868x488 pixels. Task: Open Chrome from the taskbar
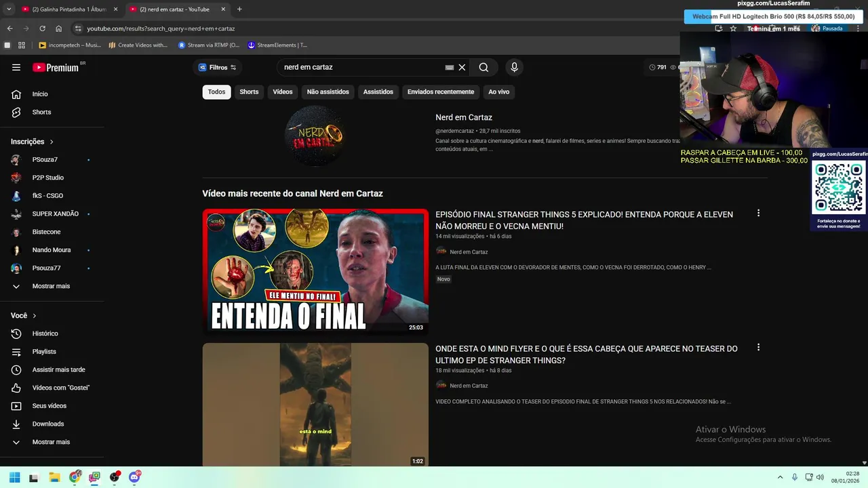[x=75, y=477]
